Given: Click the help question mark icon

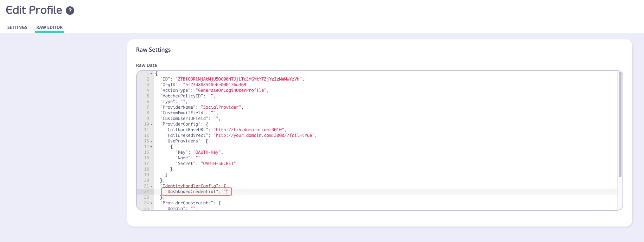Looking at the screenshot, I should (70, 11).
